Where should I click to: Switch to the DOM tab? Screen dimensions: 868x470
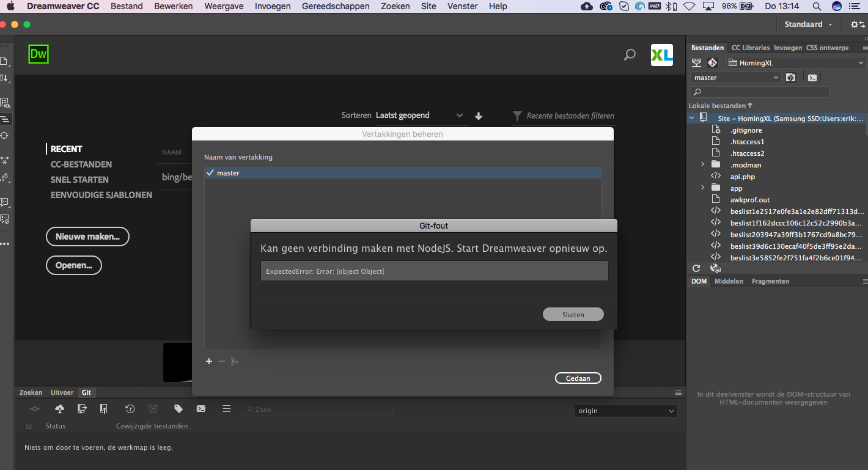[699, 281]
